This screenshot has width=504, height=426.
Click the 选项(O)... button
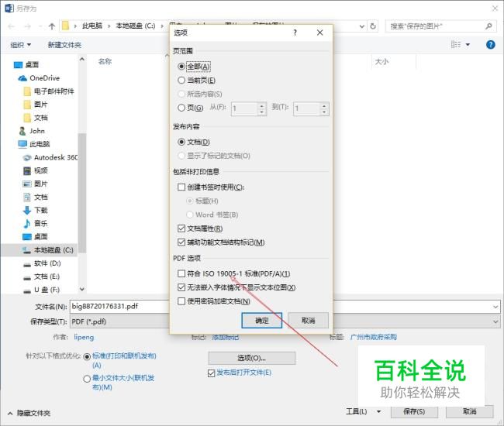[x=252, y=358]
